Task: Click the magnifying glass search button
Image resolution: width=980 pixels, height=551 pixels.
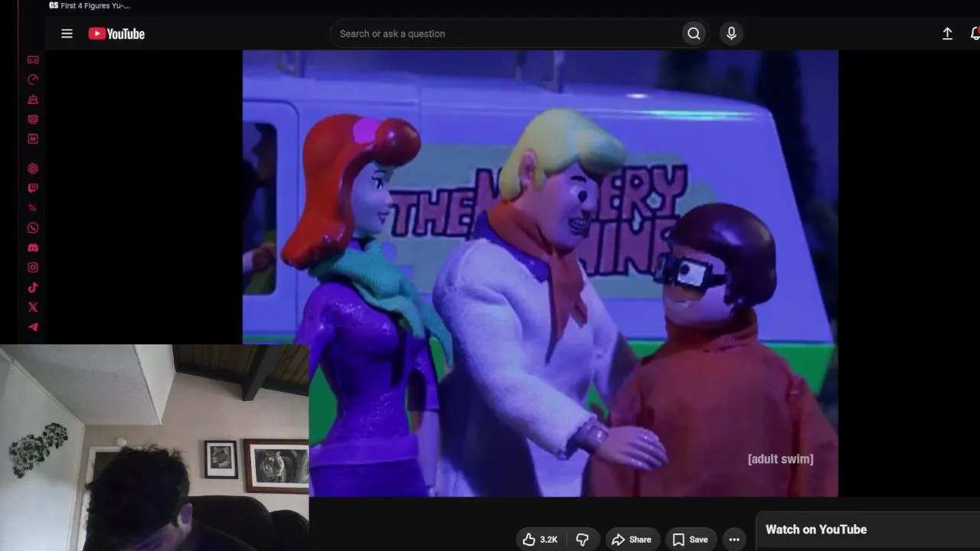Action: pyautogui.click(x=694, y=34)
